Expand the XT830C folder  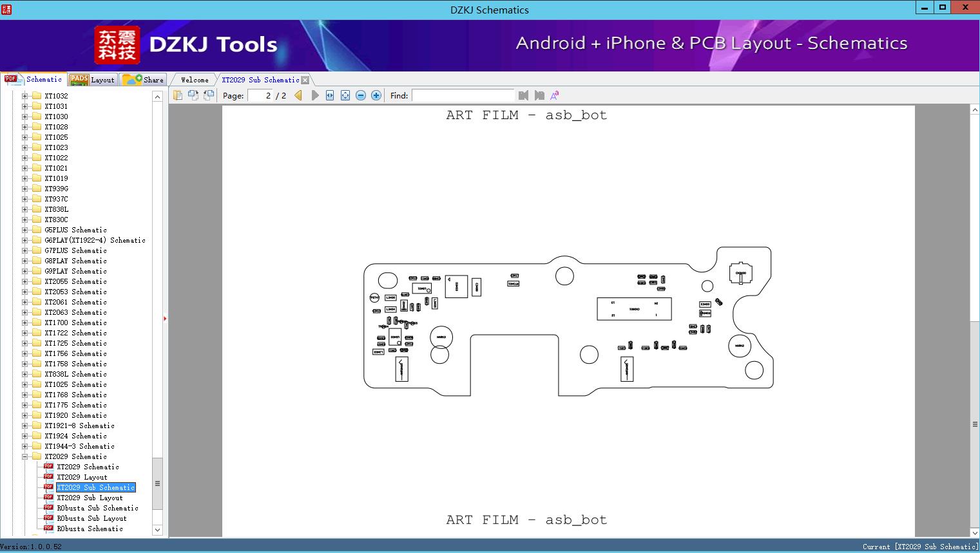point(25,220)
